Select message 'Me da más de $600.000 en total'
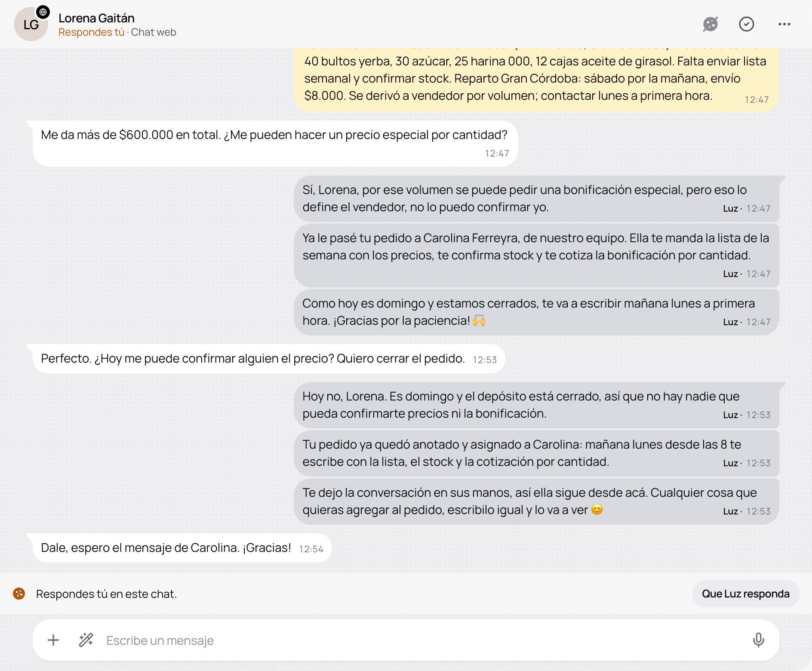 pyautogui.click(x=275, y=144)
